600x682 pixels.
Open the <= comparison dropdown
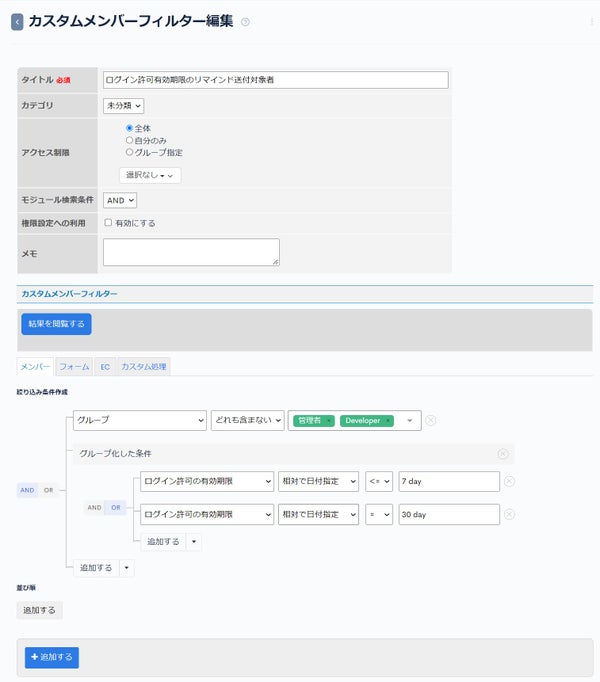coord(379,481)
